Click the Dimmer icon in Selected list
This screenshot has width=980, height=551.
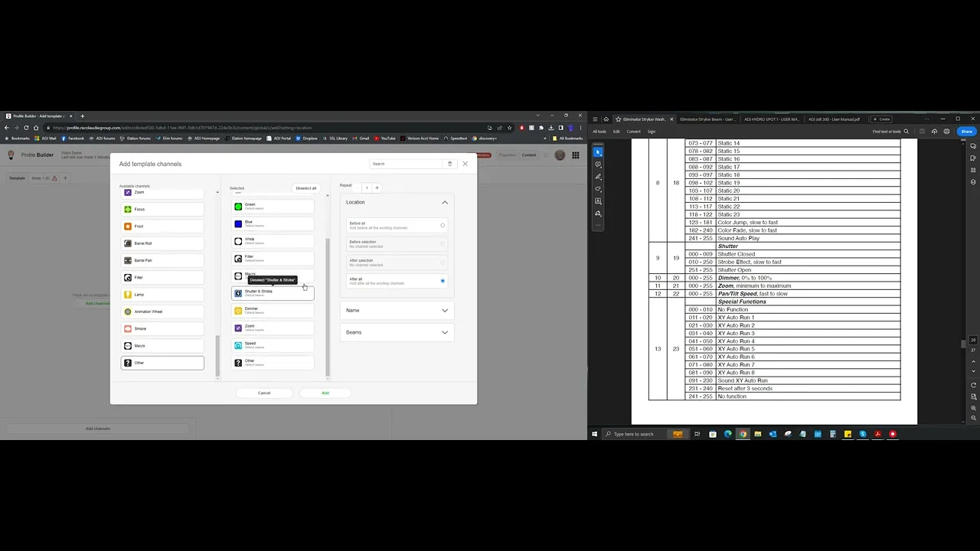[238, 311]
